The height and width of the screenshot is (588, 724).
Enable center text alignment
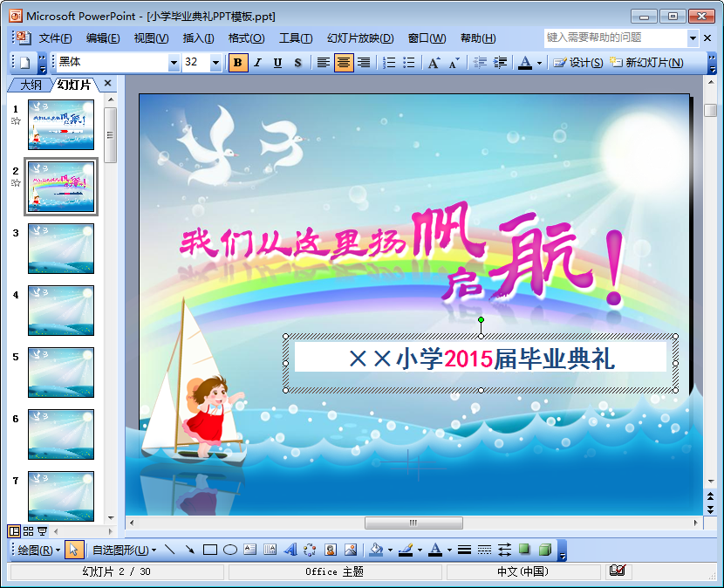click(x=344, y=63)
